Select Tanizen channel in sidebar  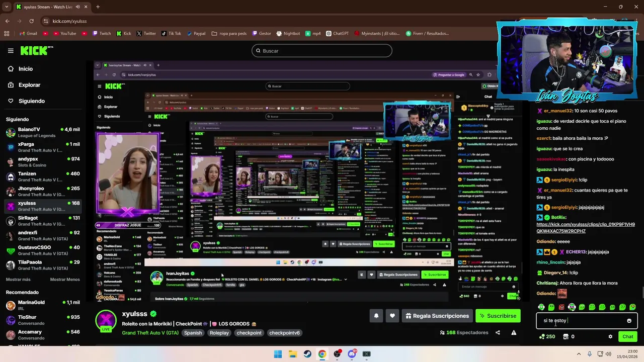point(43,176)
